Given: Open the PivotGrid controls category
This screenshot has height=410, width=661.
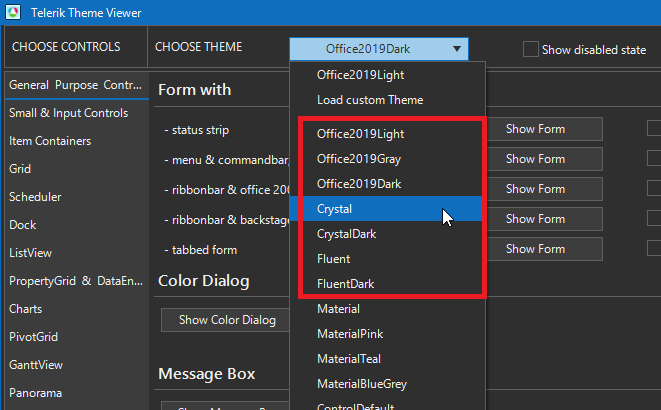Looking at the screenshot, I should click(x=35, y=337).
